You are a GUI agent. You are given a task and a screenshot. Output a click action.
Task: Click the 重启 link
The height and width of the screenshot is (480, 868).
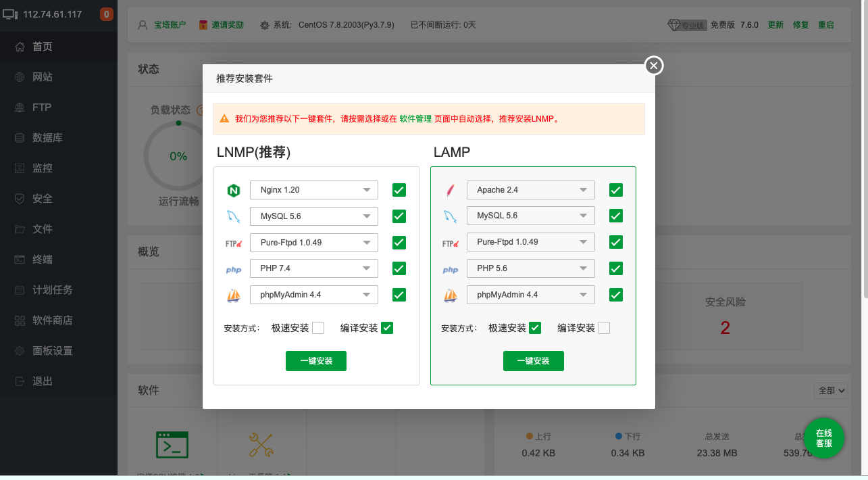click(x=825, y=25)
